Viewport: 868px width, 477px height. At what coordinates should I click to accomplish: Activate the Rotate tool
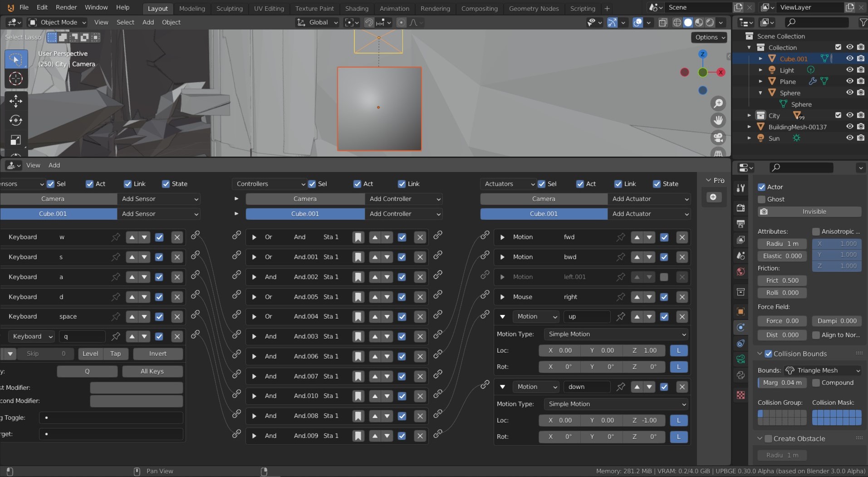[x=16, y=120]
